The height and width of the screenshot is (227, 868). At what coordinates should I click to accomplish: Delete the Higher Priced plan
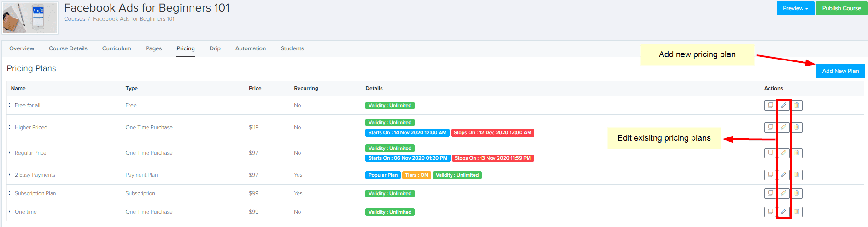pos(797,127)
